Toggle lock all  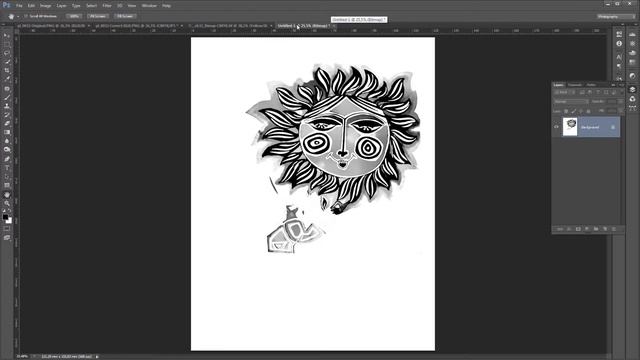coord(588,111)
